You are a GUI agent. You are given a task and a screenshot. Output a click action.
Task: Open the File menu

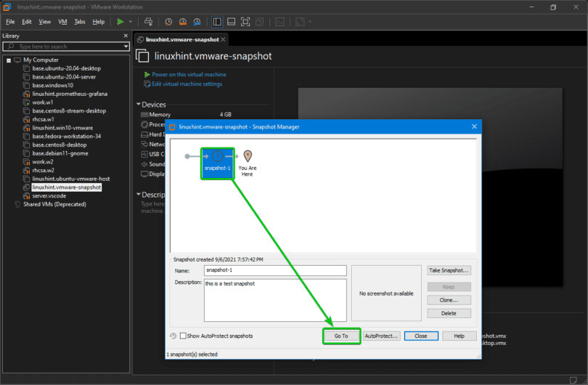click(x=10, y=22)
